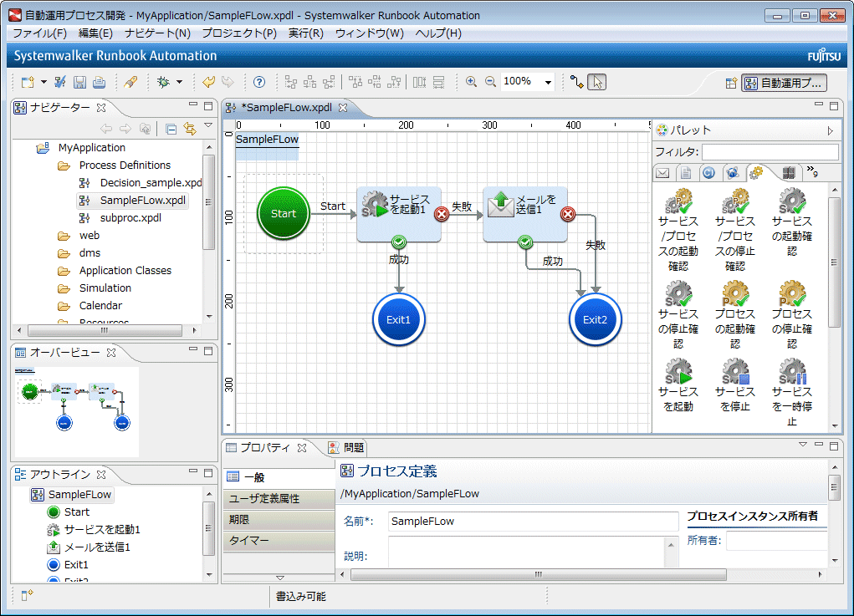This screenshot has width=854, height=616.
Task: Click the Exit1 node in the diagram
Action: tap(399, 319)
